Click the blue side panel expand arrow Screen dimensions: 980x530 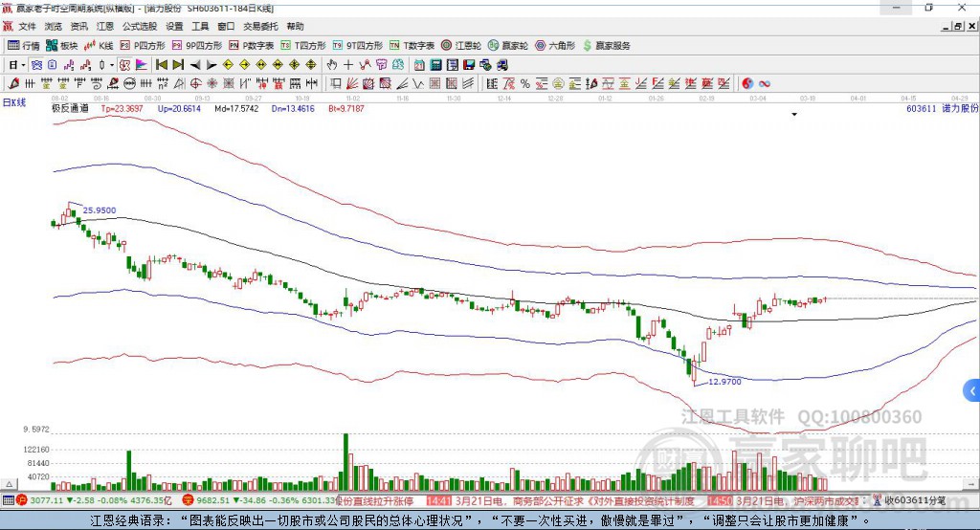(x=972, y=391)
